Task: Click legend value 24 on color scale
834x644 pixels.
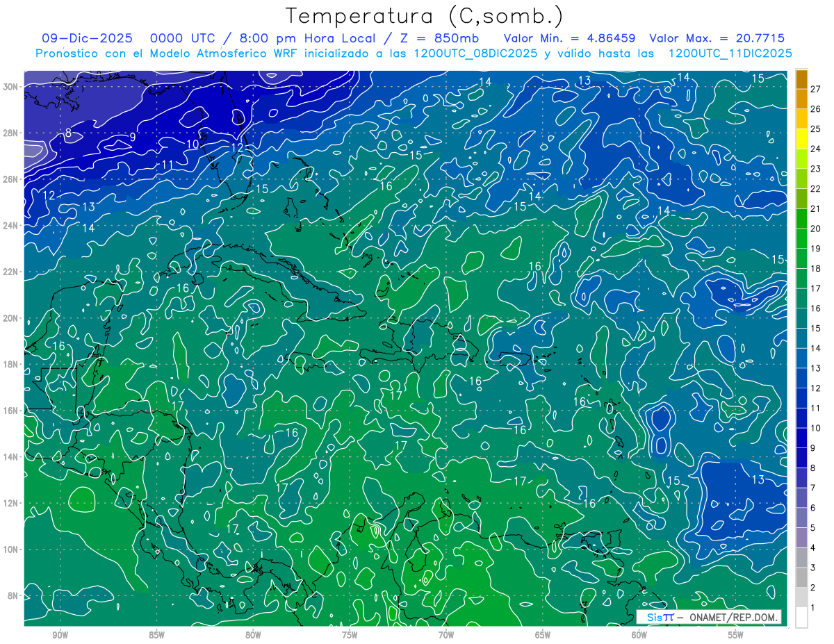Action: (x=816, y=149)
